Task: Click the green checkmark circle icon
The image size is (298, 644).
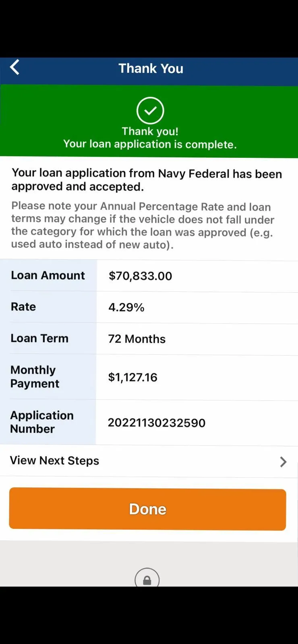Action: click(150, 110)
